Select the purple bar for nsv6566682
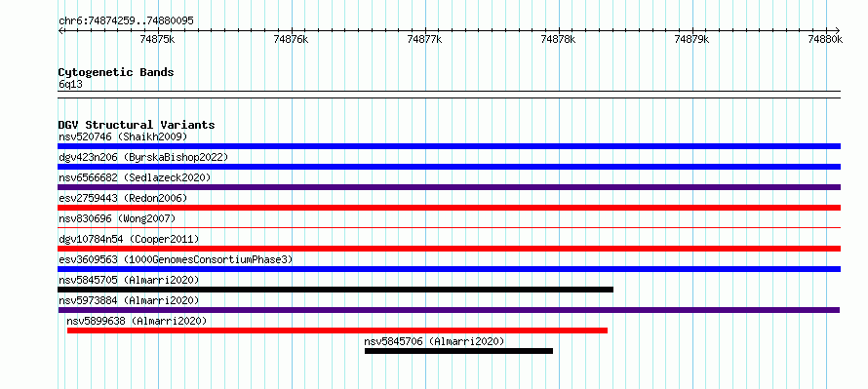The width and height of the screenshot is (868, 389). (x=449, y=187)
